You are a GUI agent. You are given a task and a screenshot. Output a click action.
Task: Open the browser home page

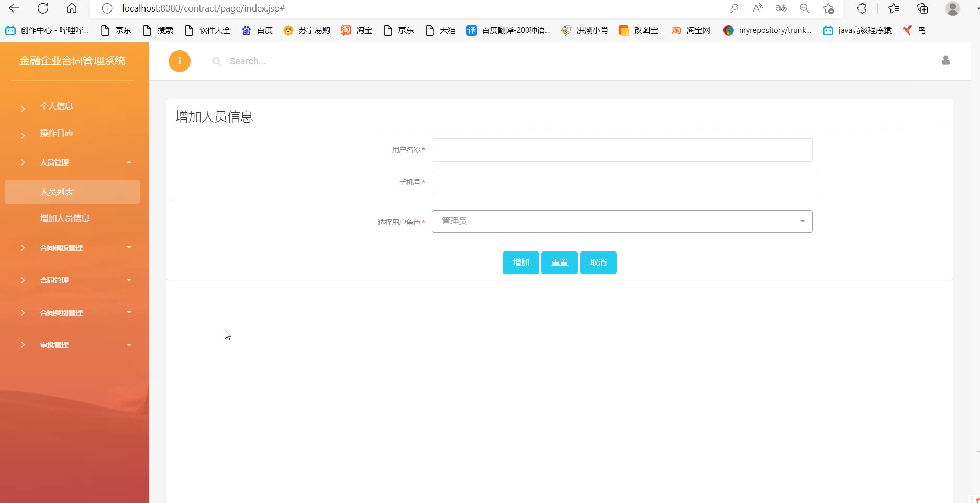pos(72,8)
